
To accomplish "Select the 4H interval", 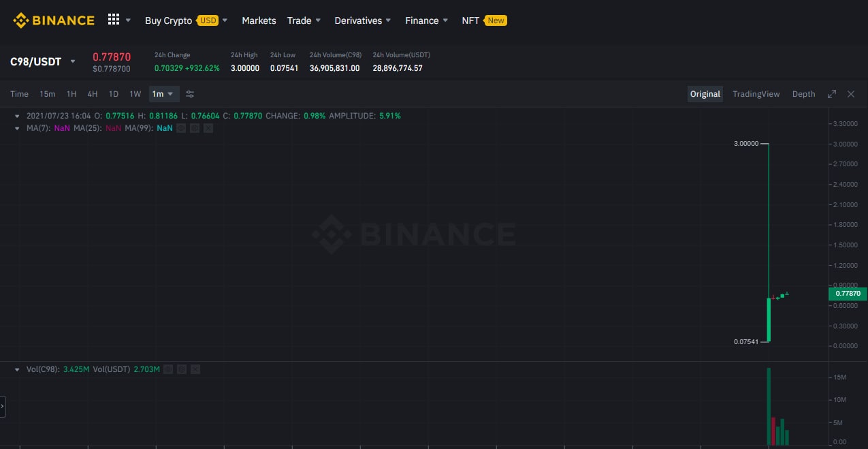I will 93,94.
